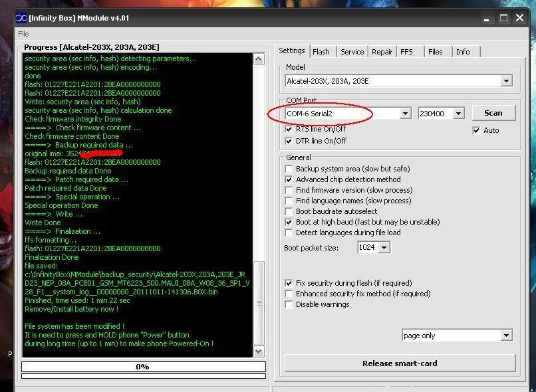Disable Boot at high baud checkbox
Screen dimensions: 536x392
[x=289, y=222]
